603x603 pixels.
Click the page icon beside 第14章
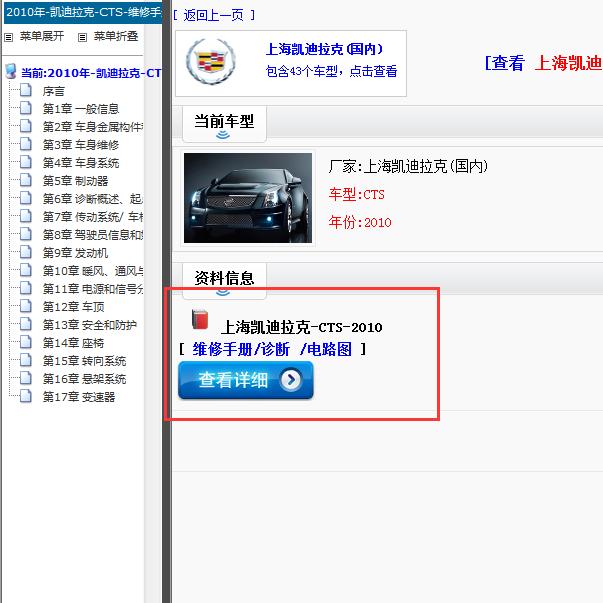[x=26, y=342]
